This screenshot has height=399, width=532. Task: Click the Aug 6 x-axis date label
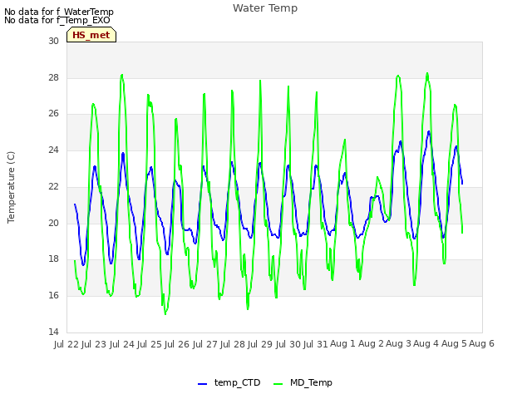(x=482, y=343)
